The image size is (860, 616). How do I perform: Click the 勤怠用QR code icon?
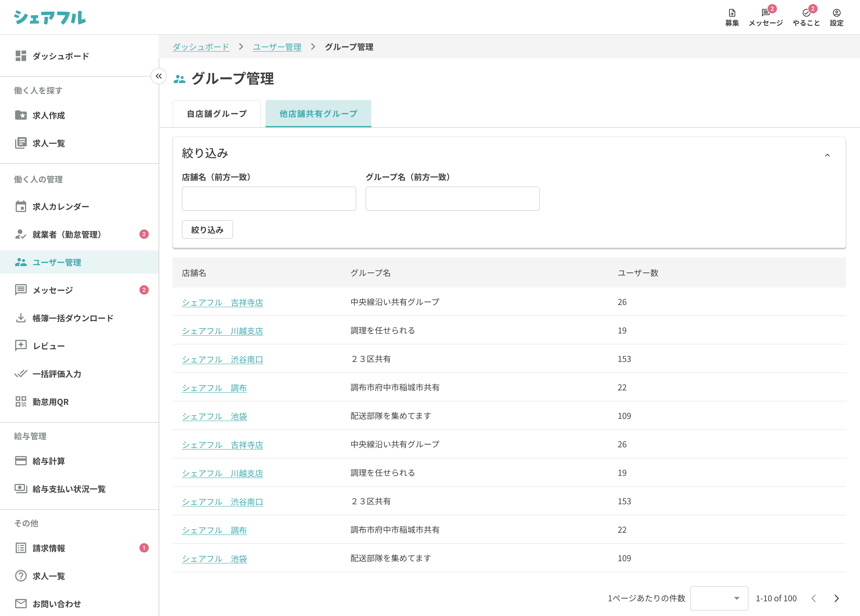(21, 401)
